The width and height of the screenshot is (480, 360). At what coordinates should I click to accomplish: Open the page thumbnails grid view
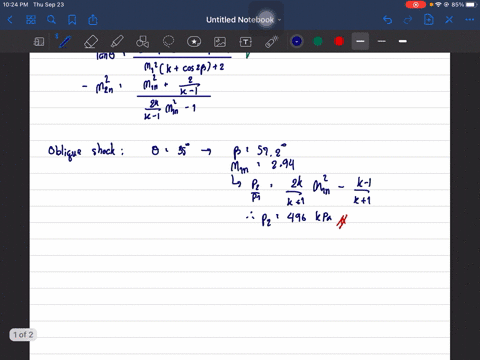[x=31, y=20]
